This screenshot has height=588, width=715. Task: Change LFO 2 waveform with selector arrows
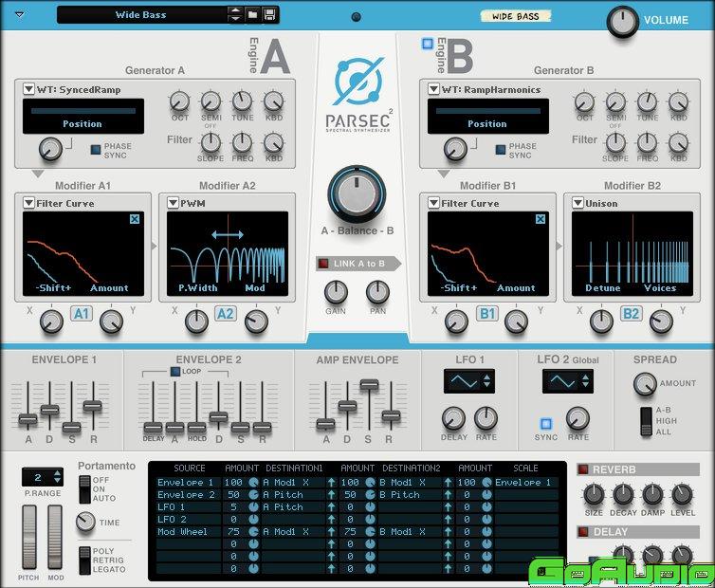click(x=585, y=381)
